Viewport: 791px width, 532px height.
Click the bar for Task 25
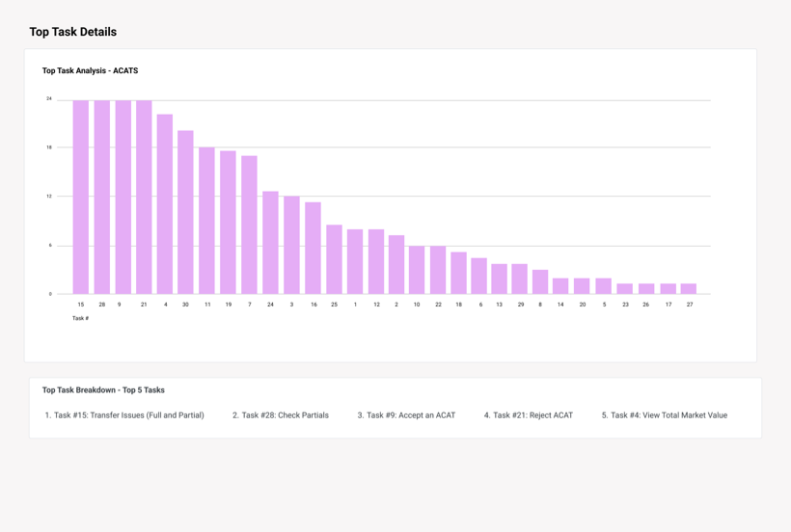point(334,259)
